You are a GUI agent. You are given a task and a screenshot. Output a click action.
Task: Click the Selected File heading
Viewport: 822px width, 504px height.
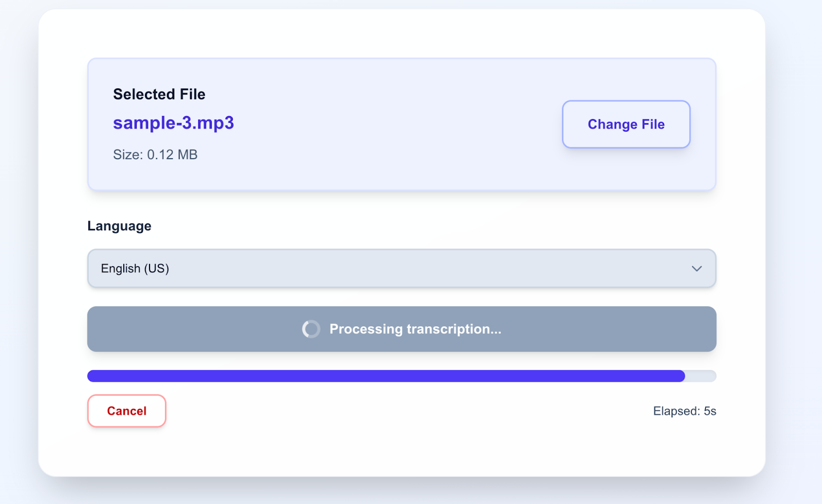coord(159,95)
